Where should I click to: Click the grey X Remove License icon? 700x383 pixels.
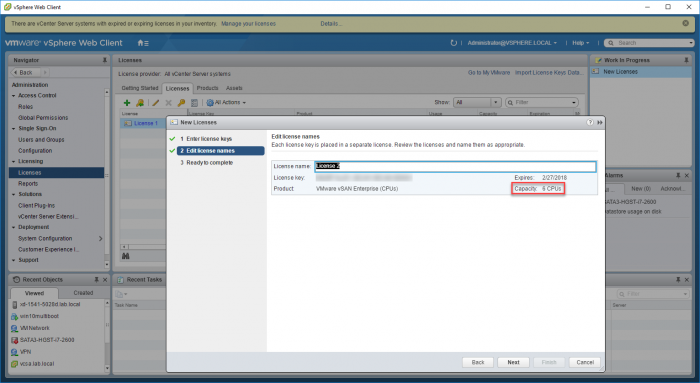(x=168, y=103)
